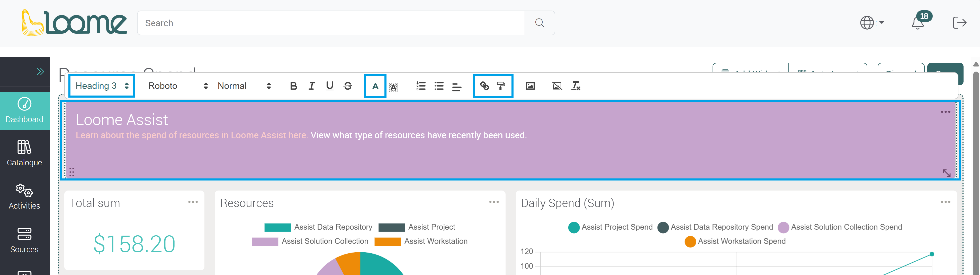Screen dimensions: 980x275
Task: Open the Normal size dropdown
Action: click(244, 86)
